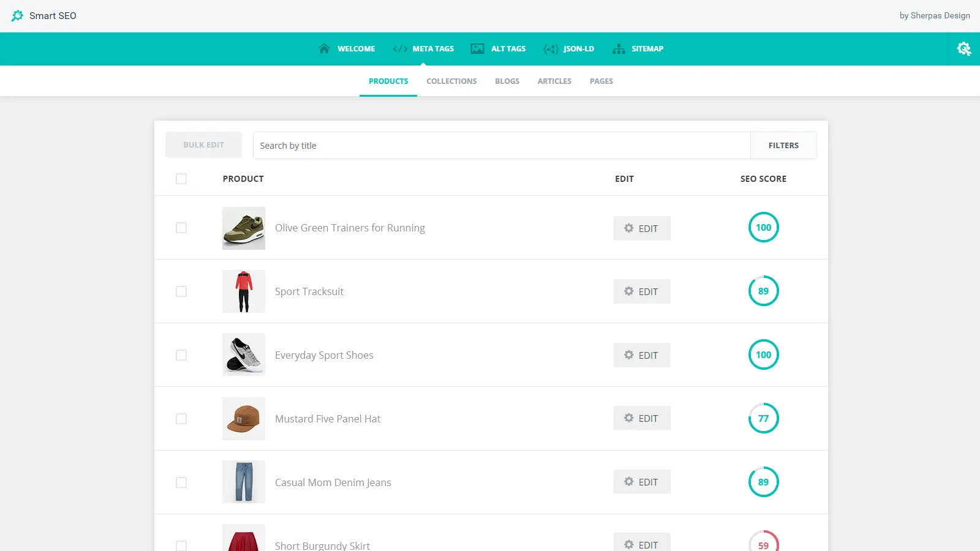Select the Blogs tab
980x551 pixels.
click(x=507, y=81)
